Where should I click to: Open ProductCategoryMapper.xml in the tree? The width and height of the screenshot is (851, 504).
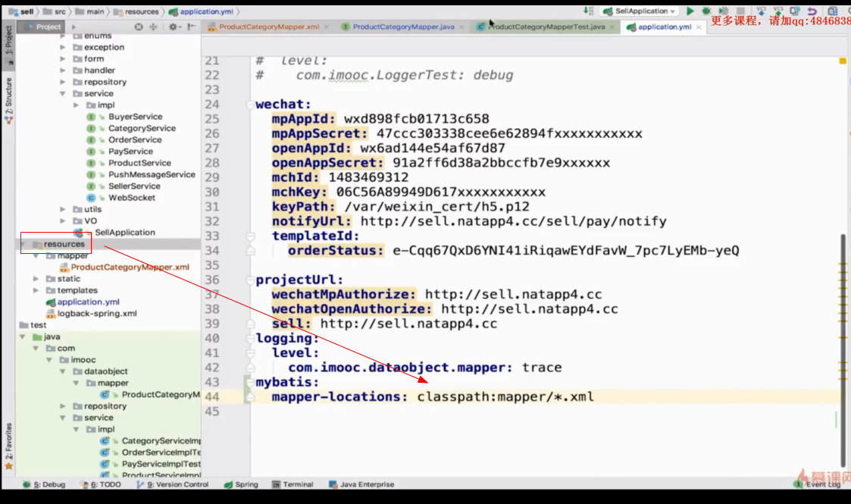[x=130, y=267]
